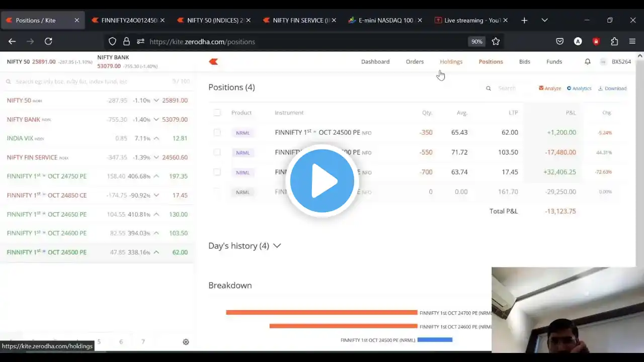The height and width of the screenshot is (362, 644).
Task: Open Analytics link
Action: [x=579, y=88]
